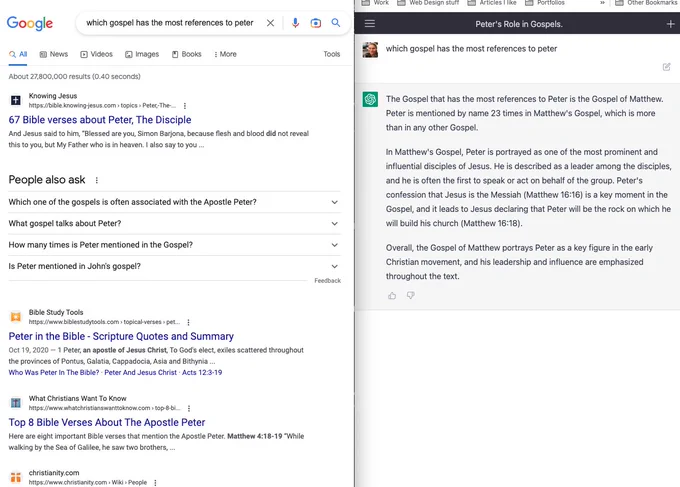This screenshot has width=680, height=487.
Task: Select the All results tab
Action: pyautogui.click(x=18, y=54)
